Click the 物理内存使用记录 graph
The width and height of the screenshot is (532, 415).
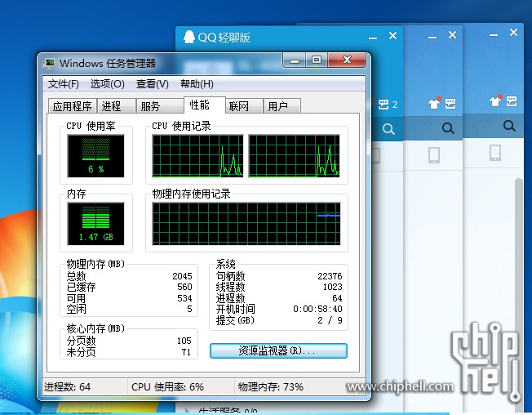(x=246, y=224)
